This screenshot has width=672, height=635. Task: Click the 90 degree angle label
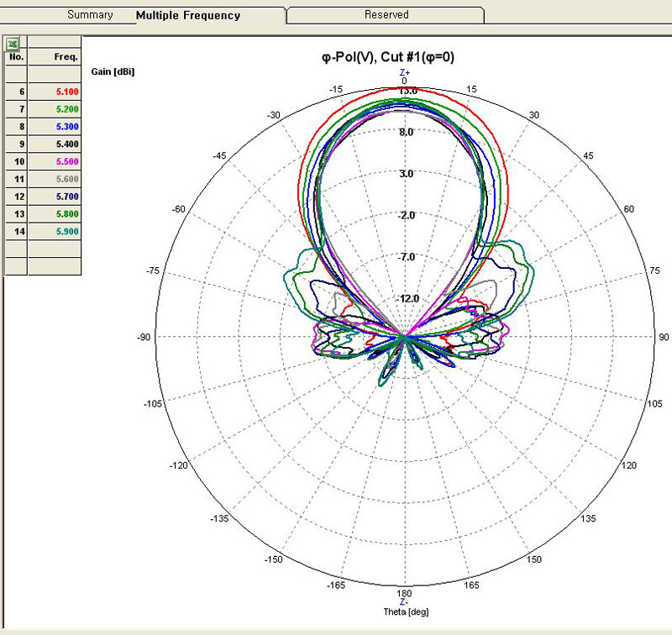pyautogui.click(x=664, y=337)
